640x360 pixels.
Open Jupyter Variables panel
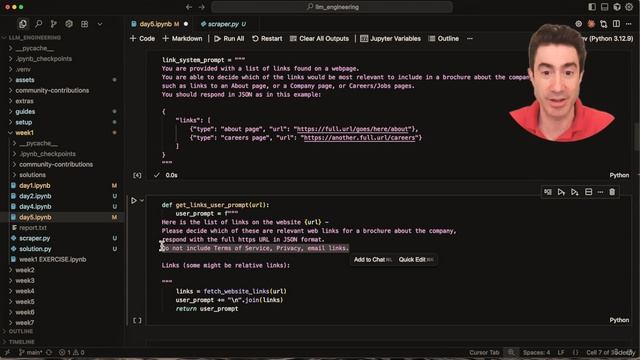[390, 38]
